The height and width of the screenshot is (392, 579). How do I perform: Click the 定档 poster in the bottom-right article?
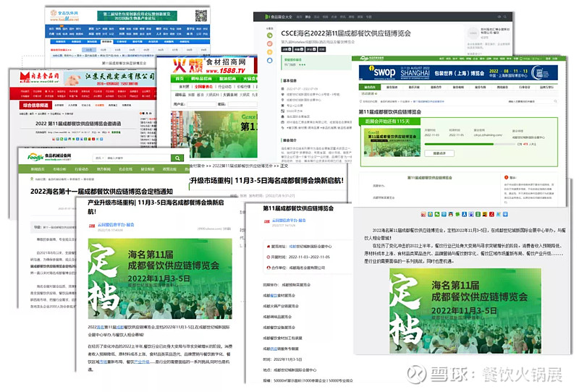click(465, 311)
